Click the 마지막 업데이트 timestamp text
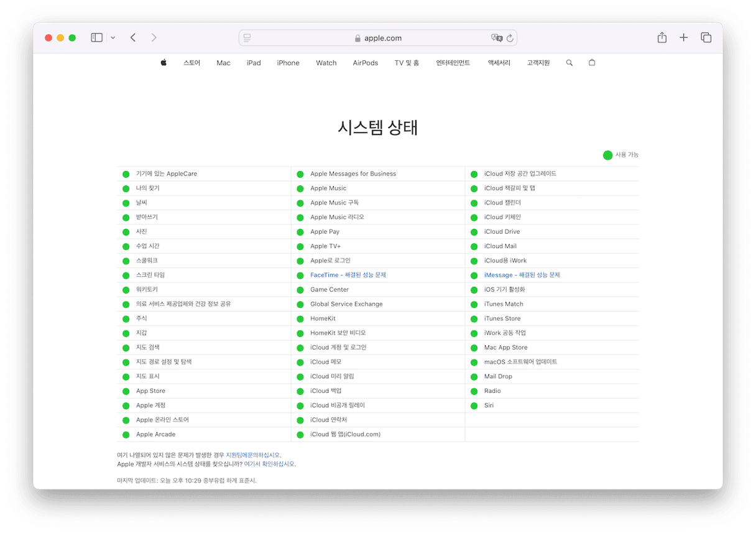The width and height of the screenshot is (756, 533). [x=187, y=481]
